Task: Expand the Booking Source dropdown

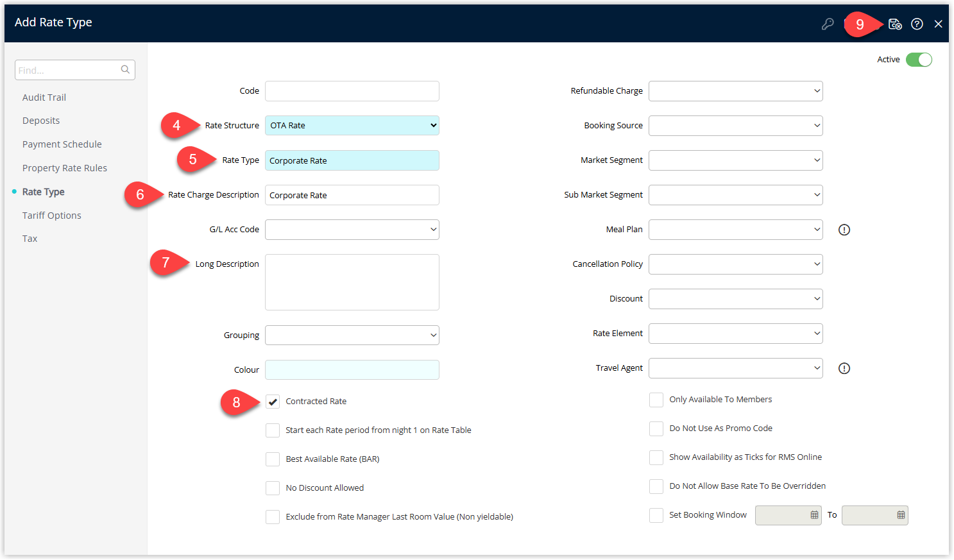Action: point(736,126)
